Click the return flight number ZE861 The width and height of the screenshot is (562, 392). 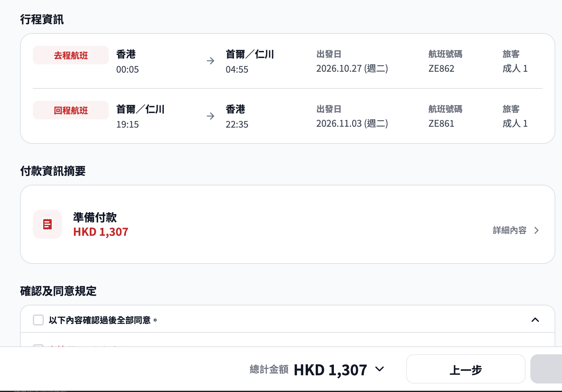point(441,124)
